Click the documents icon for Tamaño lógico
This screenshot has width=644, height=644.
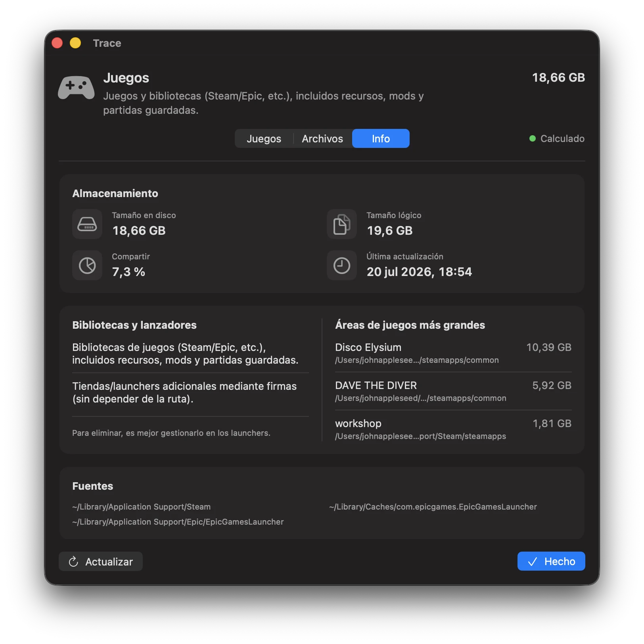click(342, 224)
